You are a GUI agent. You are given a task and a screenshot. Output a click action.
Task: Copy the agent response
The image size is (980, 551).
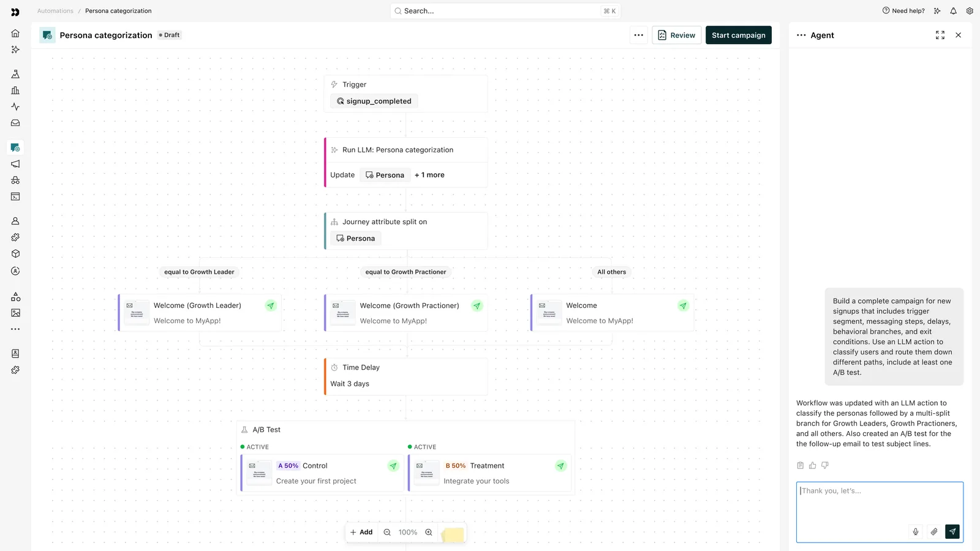coord(800,465)
